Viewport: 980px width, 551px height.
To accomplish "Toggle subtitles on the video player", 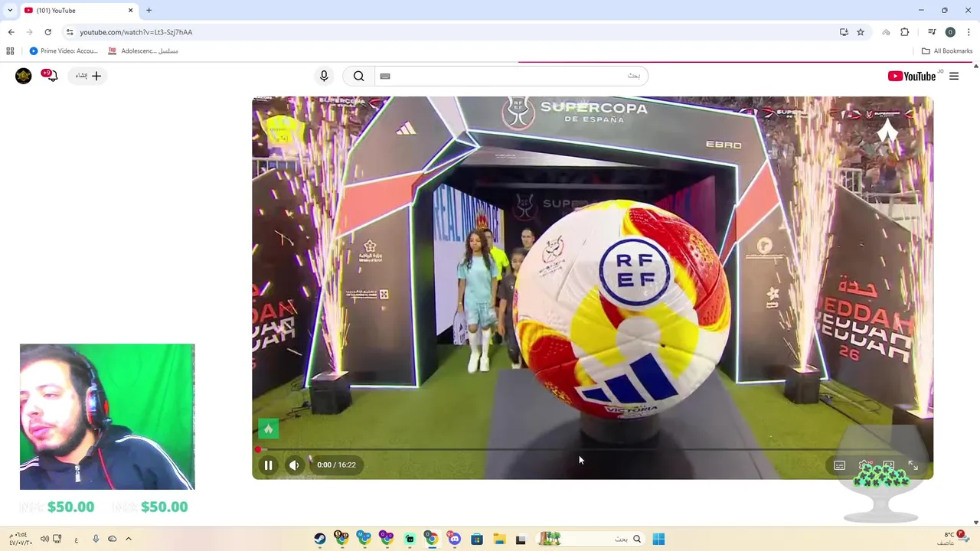I will tap(839, 465).
